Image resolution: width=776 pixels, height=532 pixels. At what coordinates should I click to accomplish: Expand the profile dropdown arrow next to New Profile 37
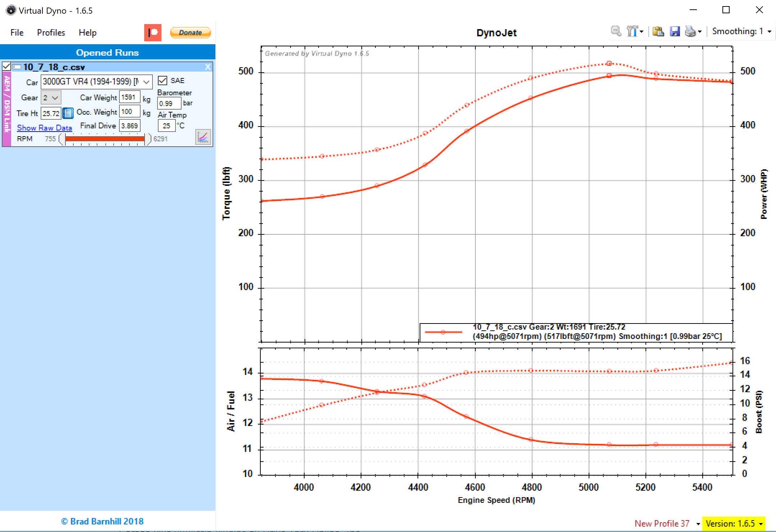point(698,524)
